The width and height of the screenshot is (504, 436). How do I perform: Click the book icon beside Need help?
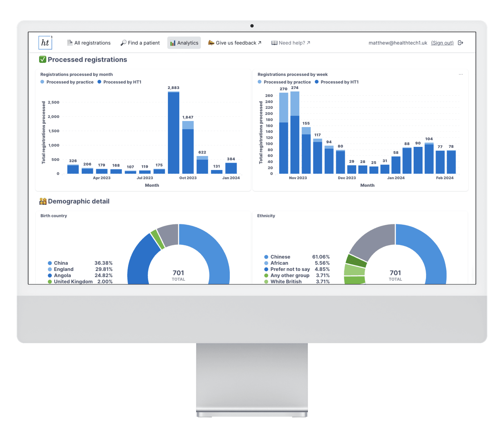click(274, 43)
